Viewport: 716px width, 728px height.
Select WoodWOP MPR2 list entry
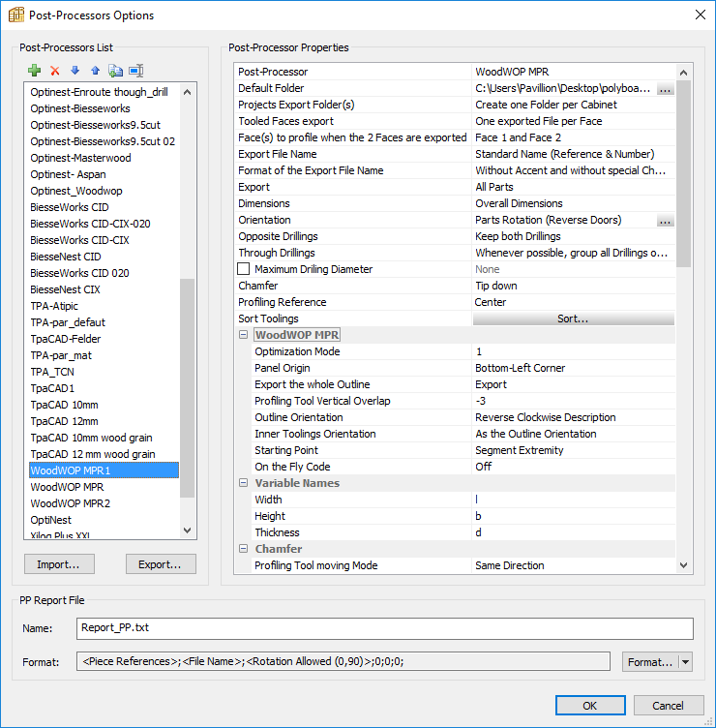point(71,503)
